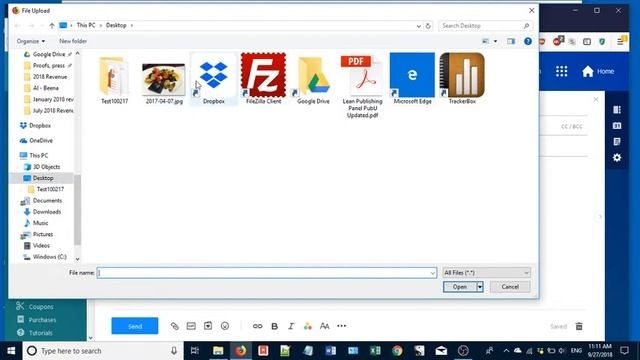
Task: Focus the File name input field
Action: pos(263,273)
